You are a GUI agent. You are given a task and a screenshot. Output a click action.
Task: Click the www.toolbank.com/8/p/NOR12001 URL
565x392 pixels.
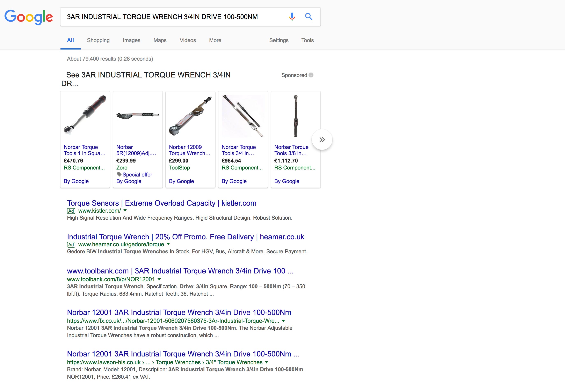(111, 279)
